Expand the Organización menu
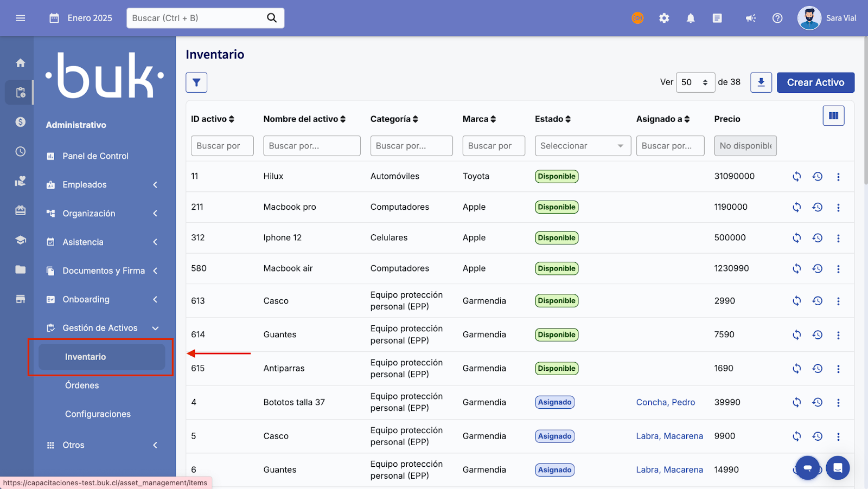Screen dimensions: 868x489 click(103, 214)
